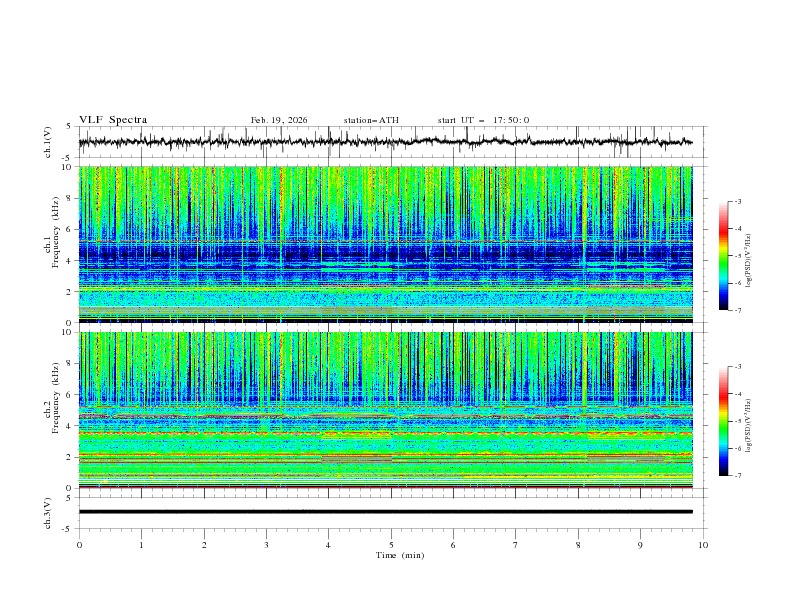
Task: Click the '4' kHz tick on ch.1 frequency axis
Action: tap(71, 261)
